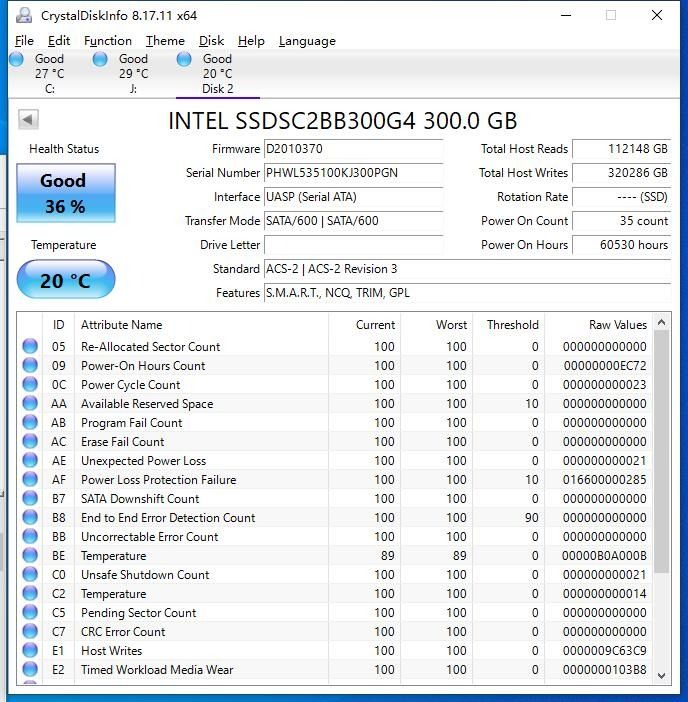Click the Threshold column header
The width and height of the screenshot is (688, 702).
tap(509, 325)
